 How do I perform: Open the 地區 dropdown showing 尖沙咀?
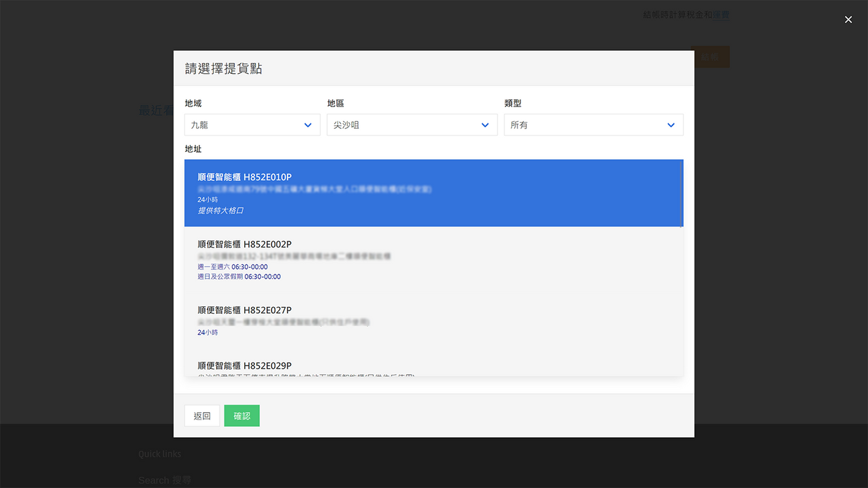click(412, 125)
